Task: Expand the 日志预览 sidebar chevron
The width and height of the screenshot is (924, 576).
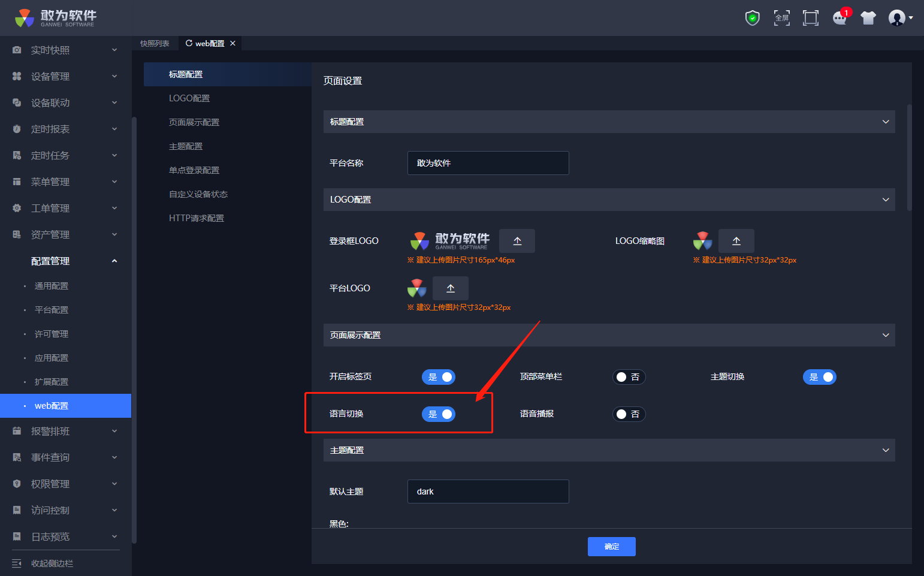Action: pos(114,536)
